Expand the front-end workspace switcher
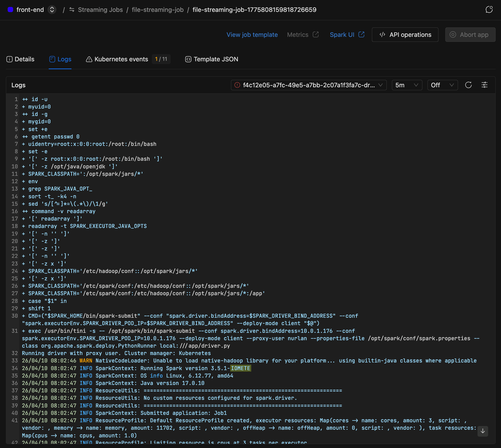The width and height of the screenshot is (501, 448). [52, 10]
